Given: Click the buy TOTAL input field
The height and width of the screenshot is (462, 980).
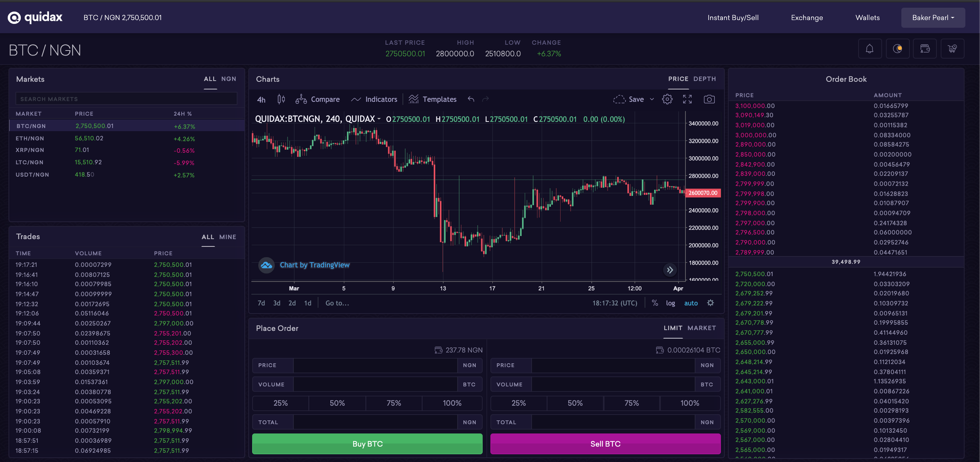Looking at the screenshot, I should pos(375,422).
